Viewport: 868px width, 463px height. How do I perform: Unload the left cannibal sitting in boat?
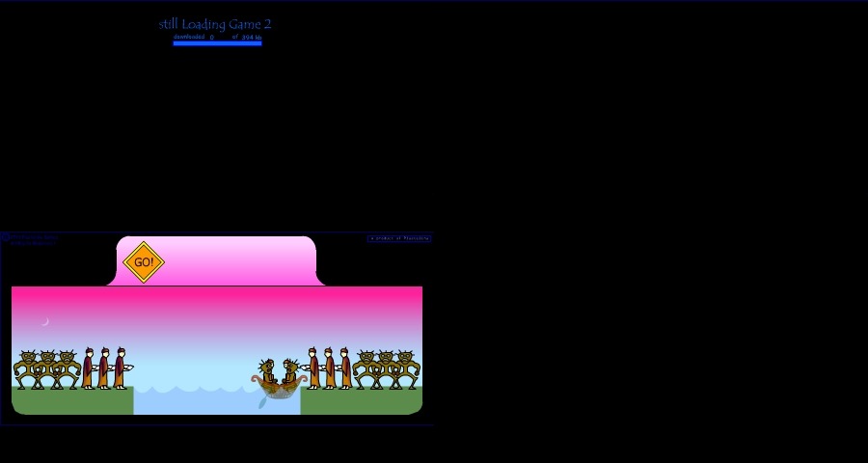268,370
